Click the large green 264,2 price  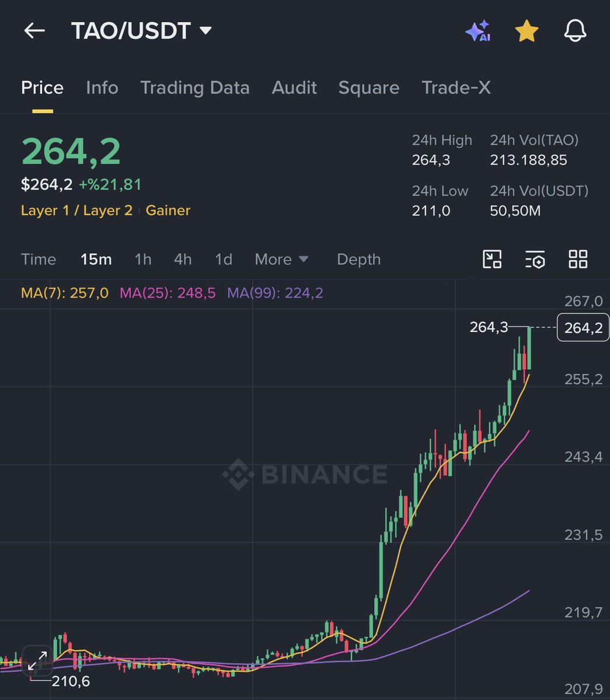point(71,151)
